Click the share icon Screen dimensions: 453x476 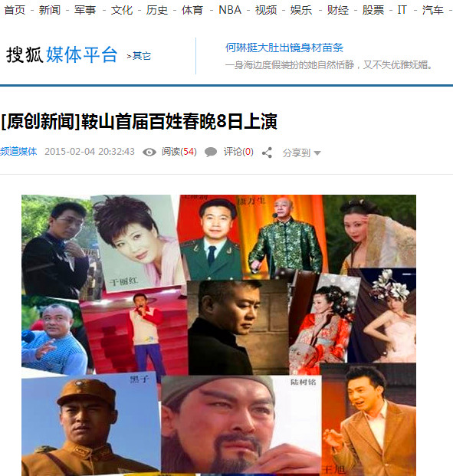267,153
